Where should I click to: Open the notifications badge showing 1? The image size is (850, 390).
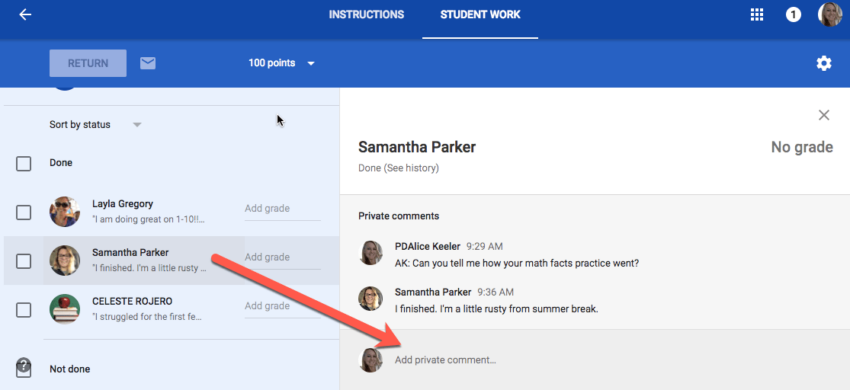[793, 15]
